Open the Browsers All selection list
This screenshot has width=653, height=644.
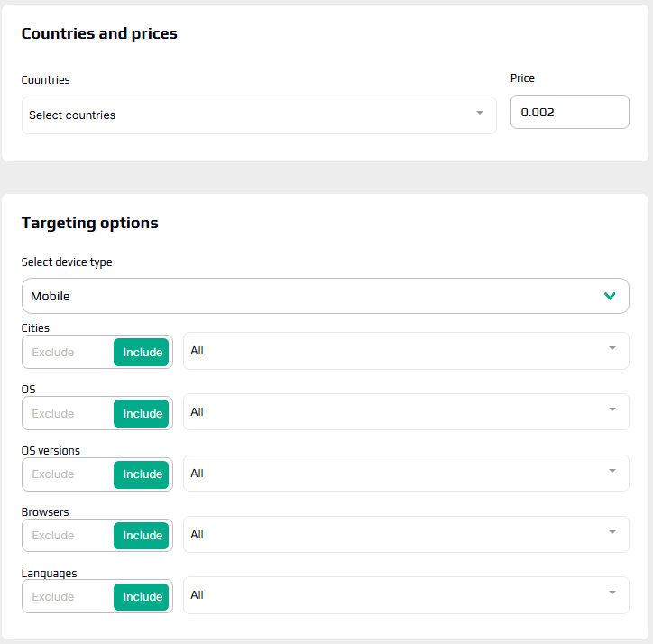[x=397, y=535]
